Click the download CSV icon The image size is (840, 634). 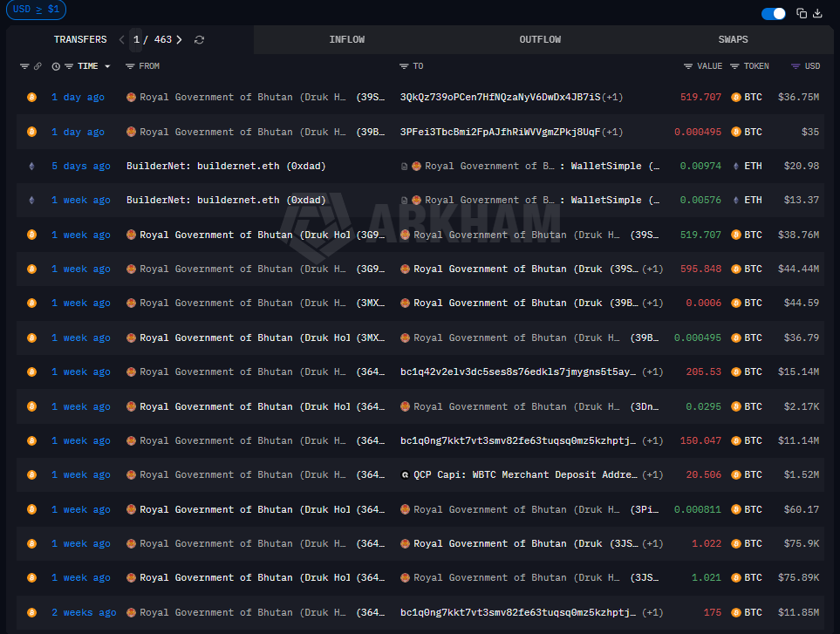point(817,14)
